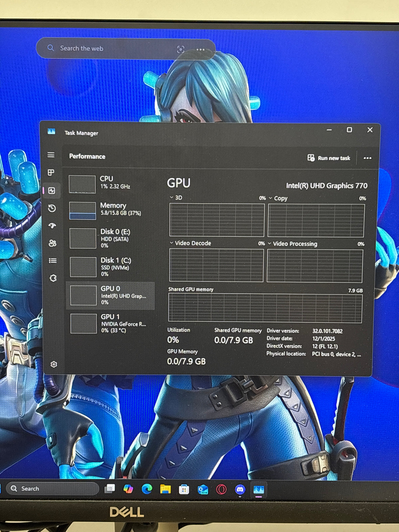Click the Memory mini graph thumbnail

(82, 211)
